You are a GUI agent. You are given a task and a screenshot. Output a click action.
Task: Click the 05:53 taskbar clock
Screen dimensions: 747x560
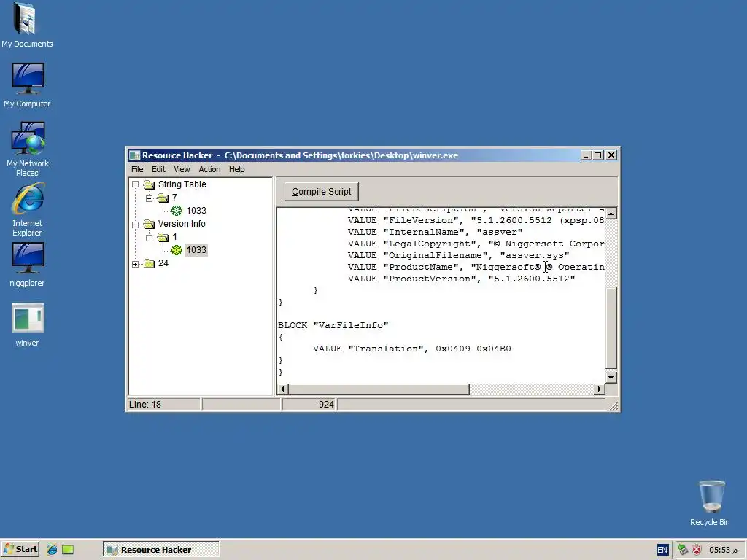pos(723,550)
